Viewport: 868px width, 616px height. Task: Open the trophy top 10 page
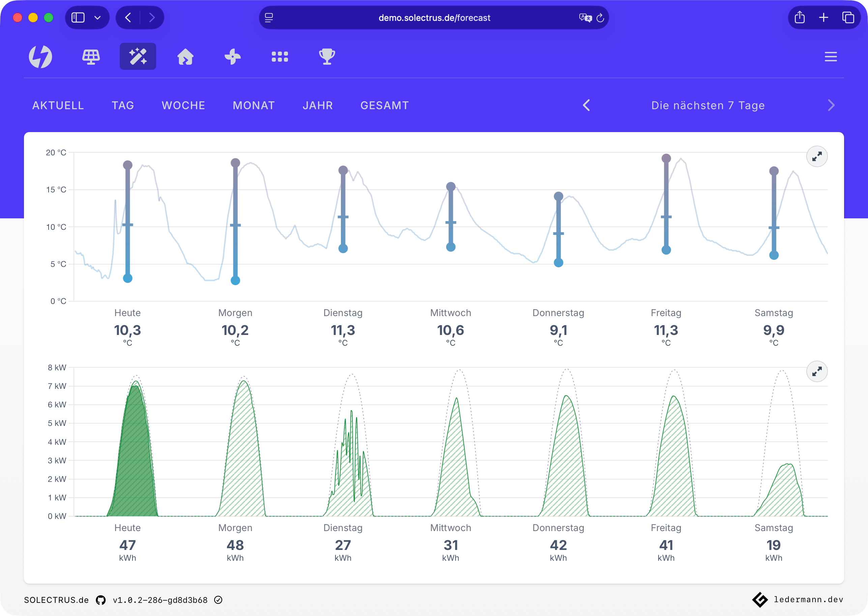(327, 57)
